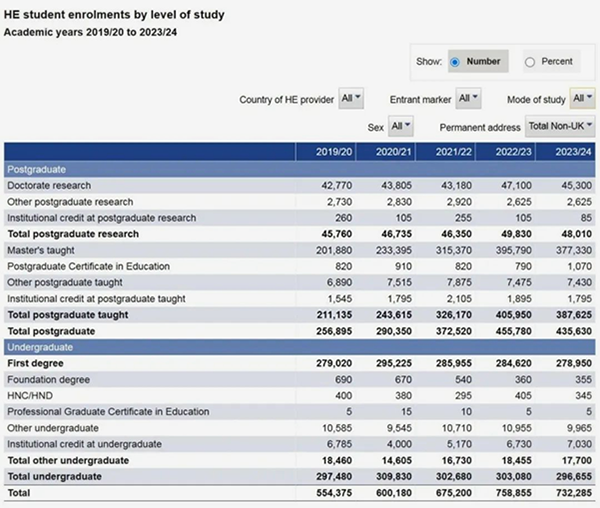Open the Permanent address Total Non-UK dropdown
The image size is (600, 508).
point(560,127)
